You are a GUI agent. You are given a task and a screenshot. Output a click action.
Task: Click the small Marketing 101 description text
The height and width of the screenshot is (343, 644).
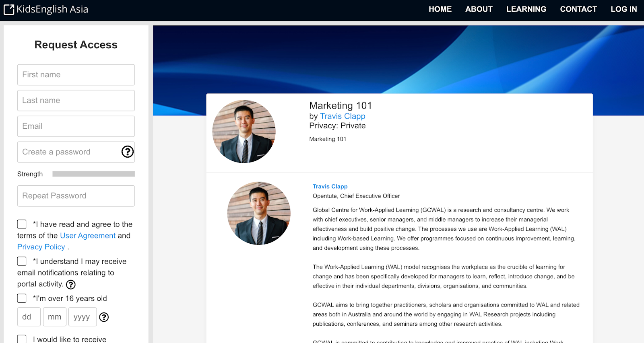pyautogui.click(x=328, y=139)
